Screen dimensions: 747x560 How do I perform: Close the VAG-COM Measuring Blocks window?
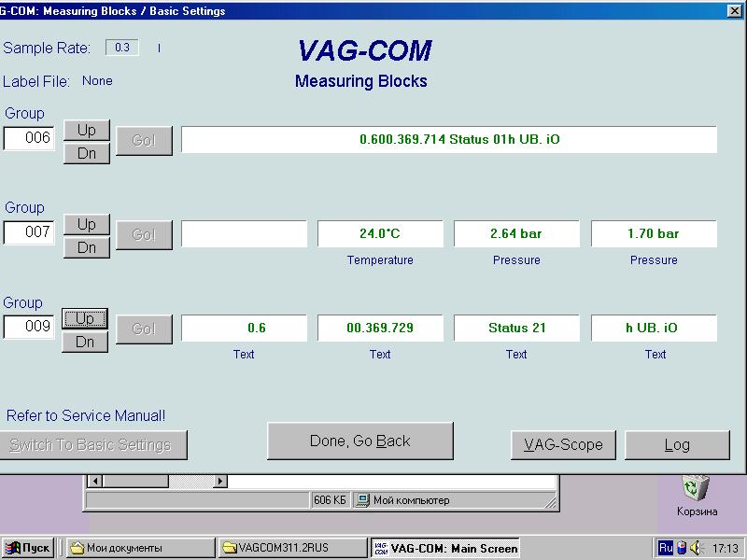(734, 11)
